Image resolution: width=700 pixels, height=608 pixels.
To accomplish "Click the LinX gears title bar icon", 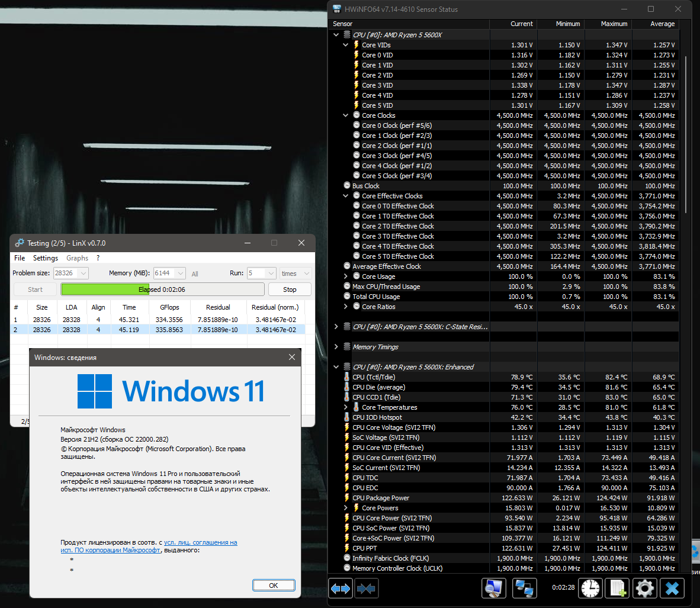I will click(x=19, y=243).
